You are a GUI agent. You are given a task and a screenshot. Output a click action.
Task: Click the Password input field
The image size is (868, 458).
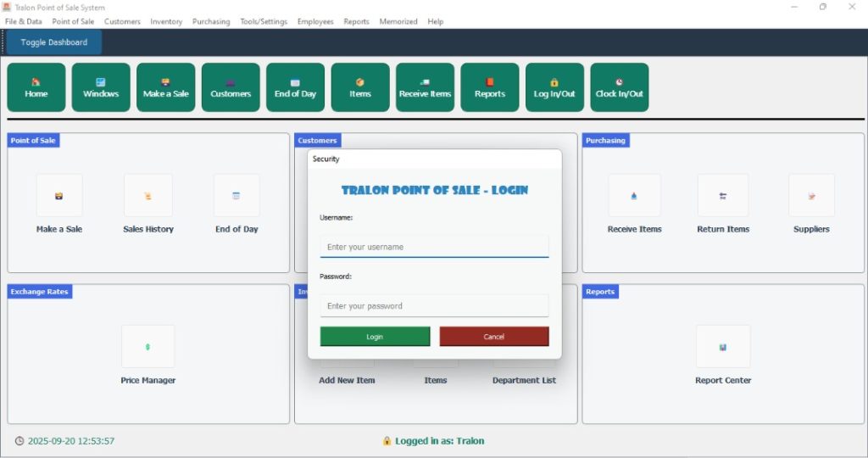pos(434,305)
